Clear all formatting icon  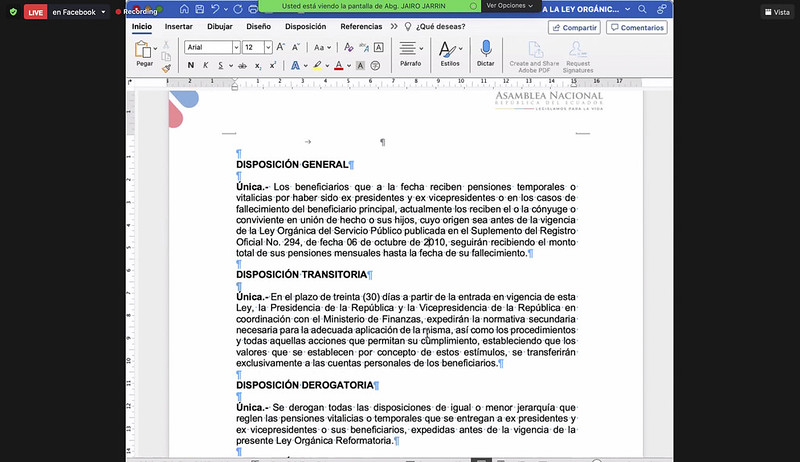(x=348, y=47)
